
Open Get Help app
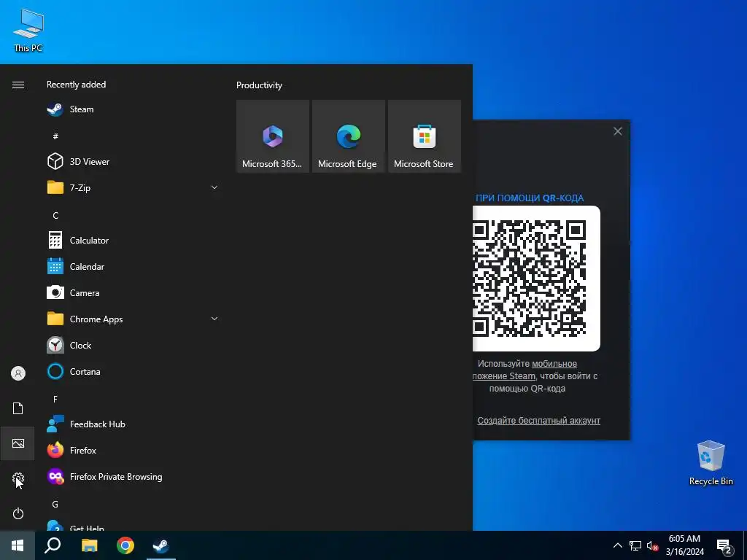(x=133, y=526)
